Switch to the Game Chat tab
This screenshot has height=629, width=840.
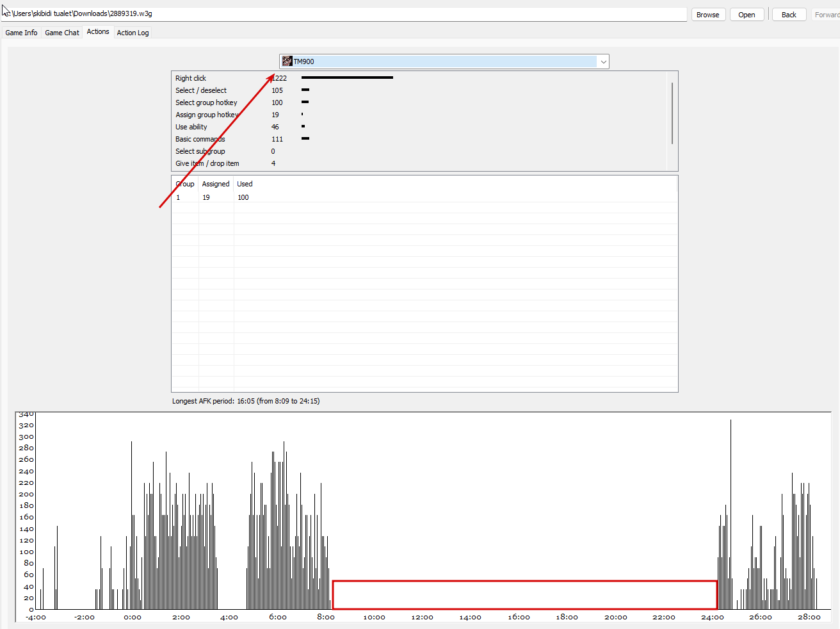pyautogui.click(x=62, y=33)
